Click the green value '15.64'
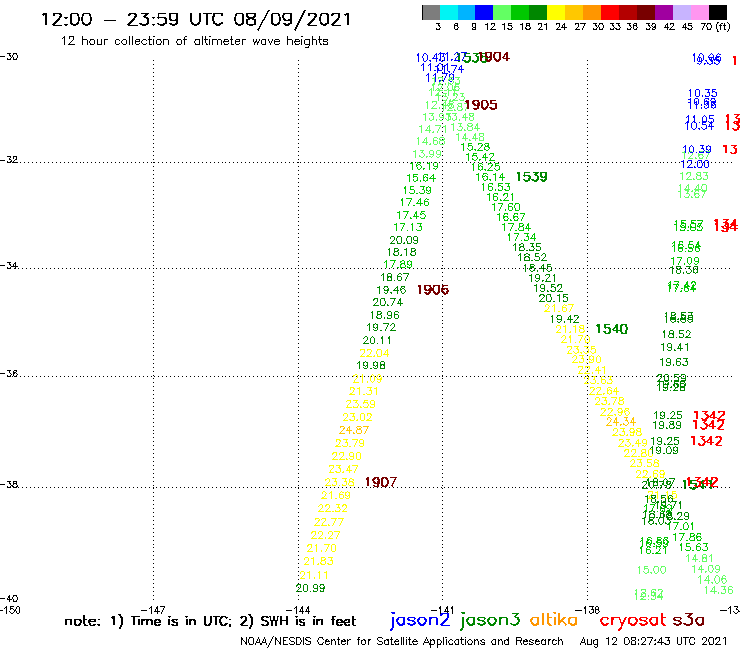Screen dimensions: 740x650 pyautogui.click(x=421, y=178)
